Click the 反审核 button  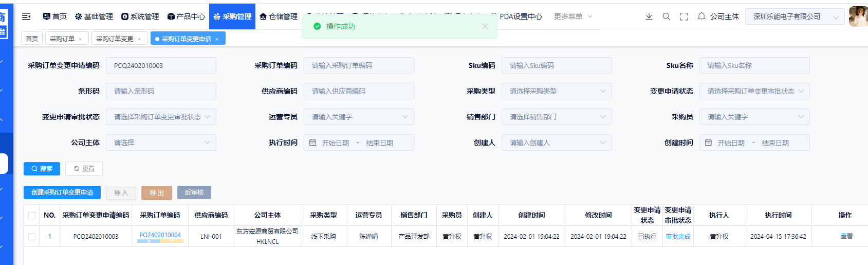[x=194, y=192]
